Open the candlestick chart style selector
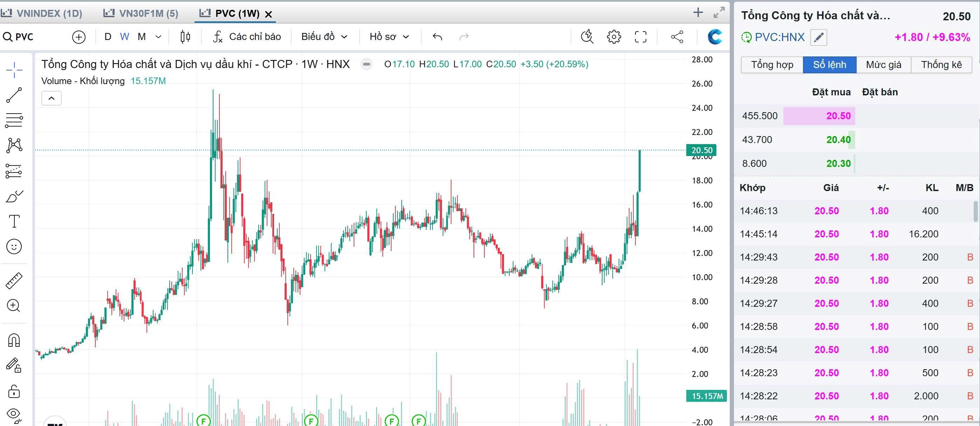This screenshot has height=426, width=980. 185,36
